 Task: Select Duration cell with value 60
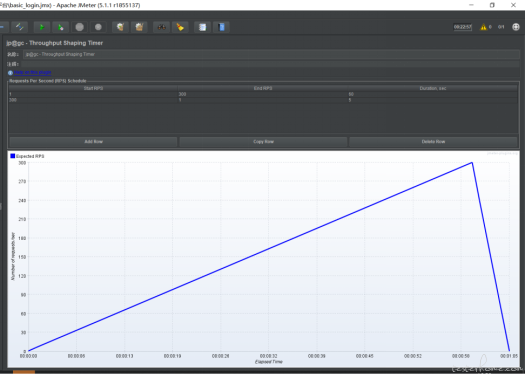(x=433, y=94)
